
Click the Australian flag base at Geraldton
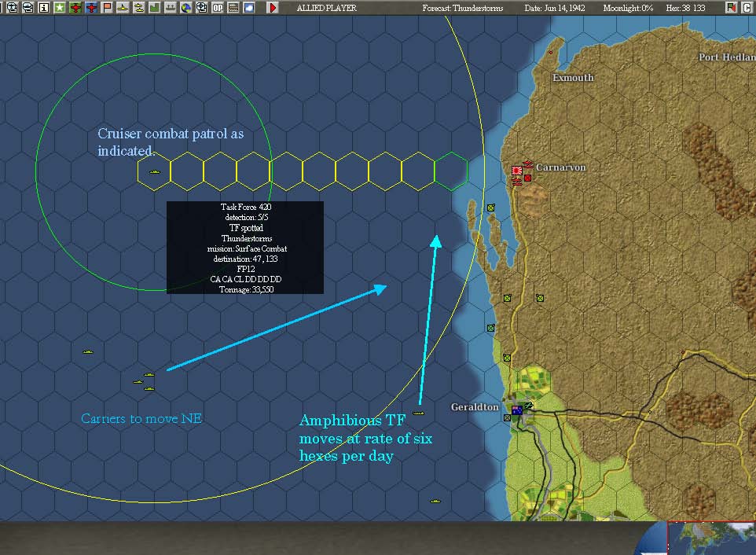coord(517,410)
